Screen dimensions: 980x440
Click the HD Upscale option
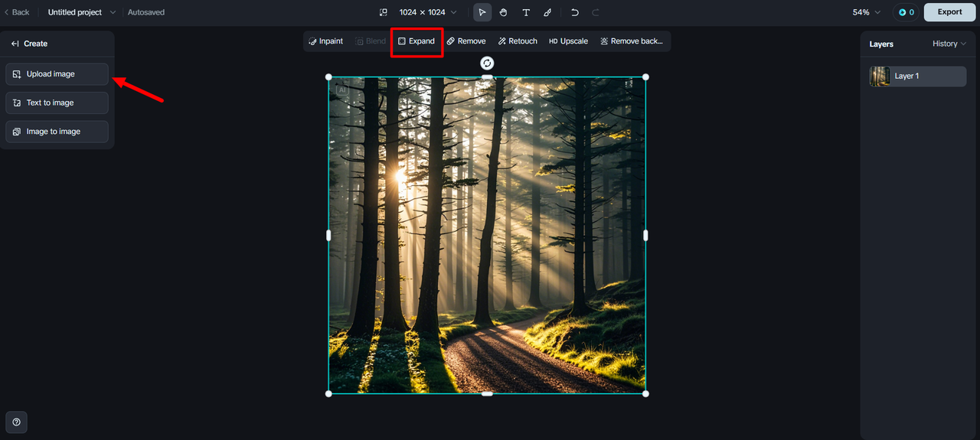tap(568, 41)
